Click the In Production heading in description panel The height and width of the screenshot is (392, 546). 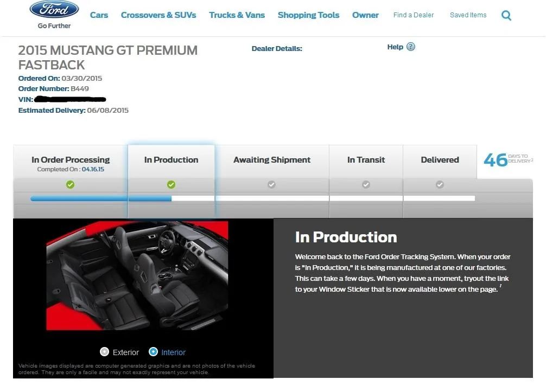click(x=346, y=237)
